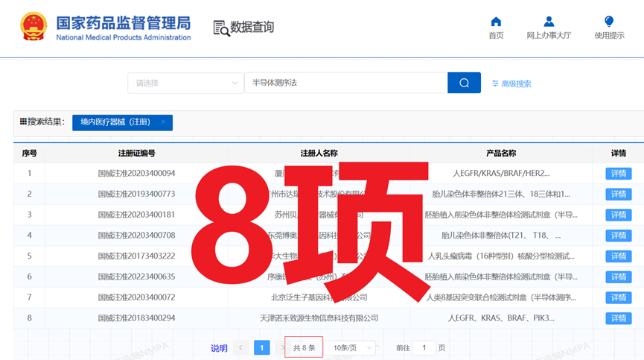Image resolution: width=644 pixels, height=360 pixels.
Task: Expand the 请选择 category dropdown
Action: 185,83
